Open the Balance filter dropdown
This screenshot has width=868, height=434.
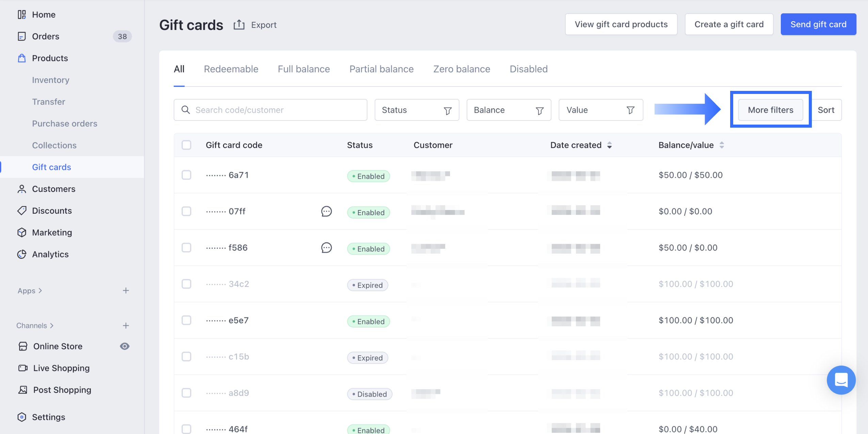point(509,110)
